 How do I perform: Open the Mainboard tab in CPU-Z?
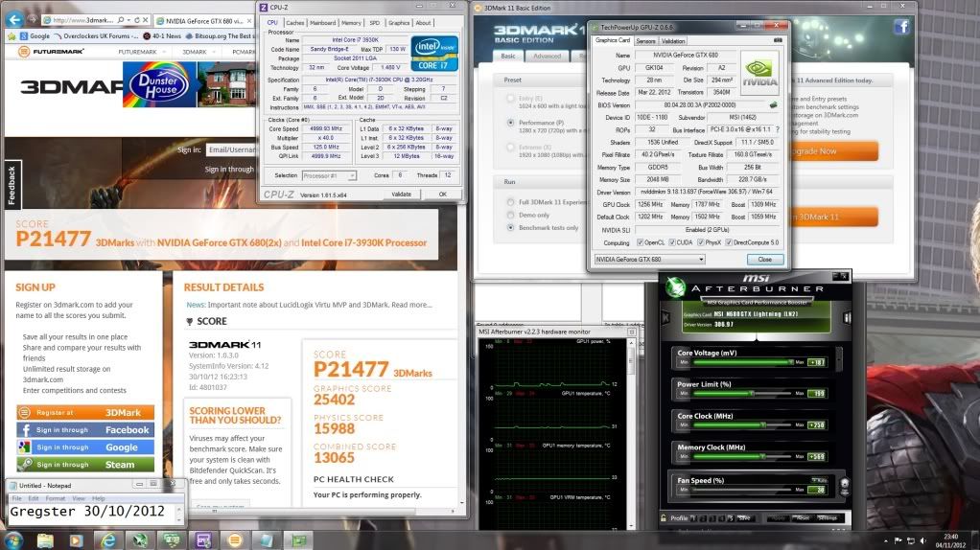pyautogui.click(x=322, y=23)
